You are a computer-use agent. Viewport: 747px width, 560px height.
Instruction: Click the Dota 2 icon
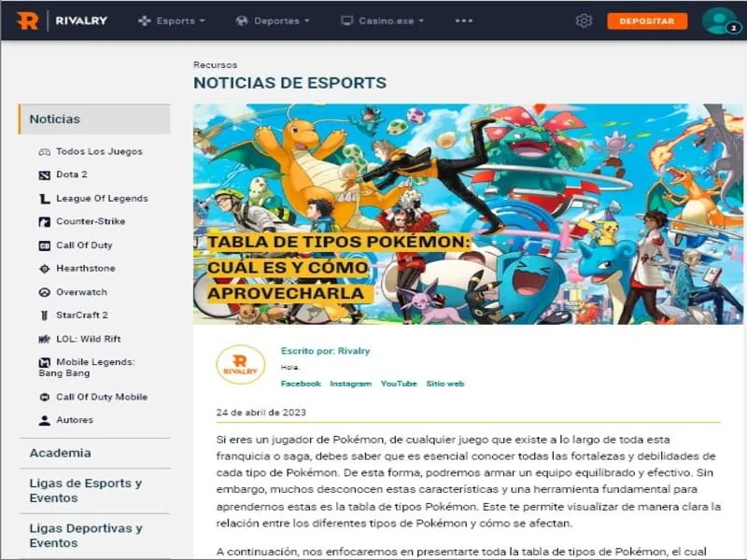point(44,175)
